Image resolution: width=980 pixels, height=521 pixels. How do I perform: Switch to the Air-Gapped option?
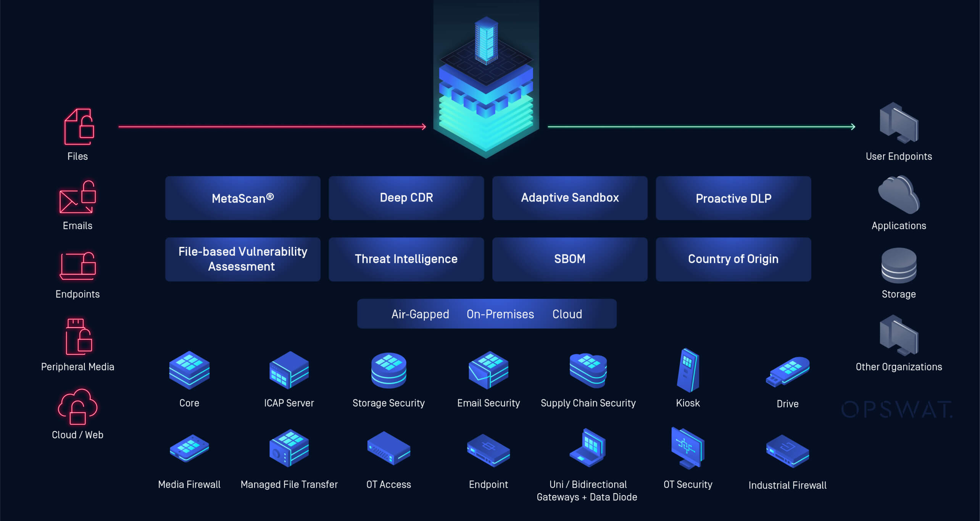420,314
